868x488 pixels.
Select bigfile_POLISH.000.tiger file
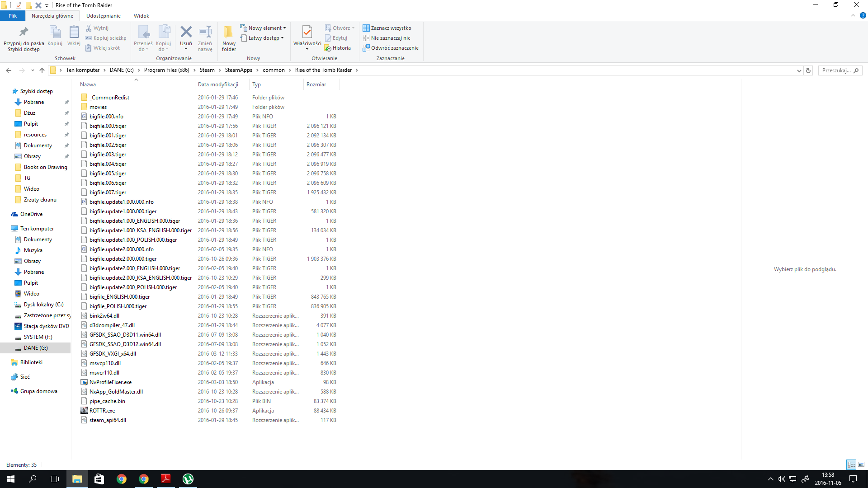coord(118,306)
